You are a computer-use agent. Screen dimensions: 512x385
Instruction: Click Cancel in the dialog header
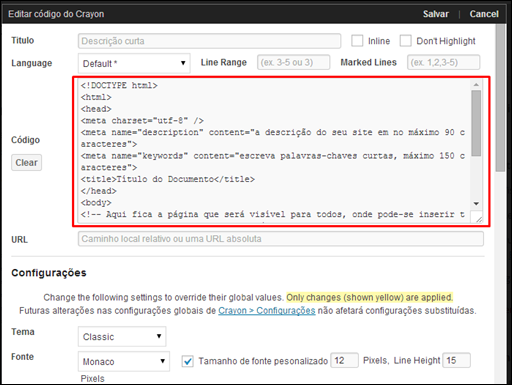tap(484, 14)
